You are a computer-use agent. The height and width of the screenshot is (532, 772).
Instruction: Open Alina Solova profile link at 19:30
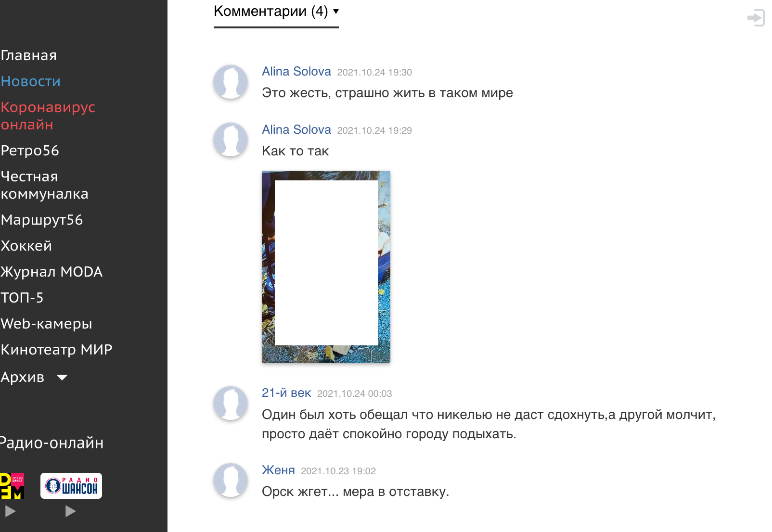296,72
